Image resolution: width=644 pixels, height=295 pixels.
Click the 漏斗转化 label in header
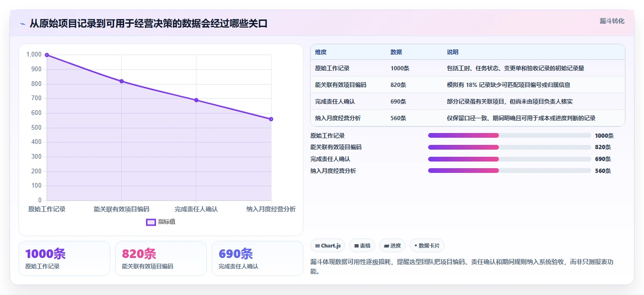pyautogui.click(x=612, y=21)
